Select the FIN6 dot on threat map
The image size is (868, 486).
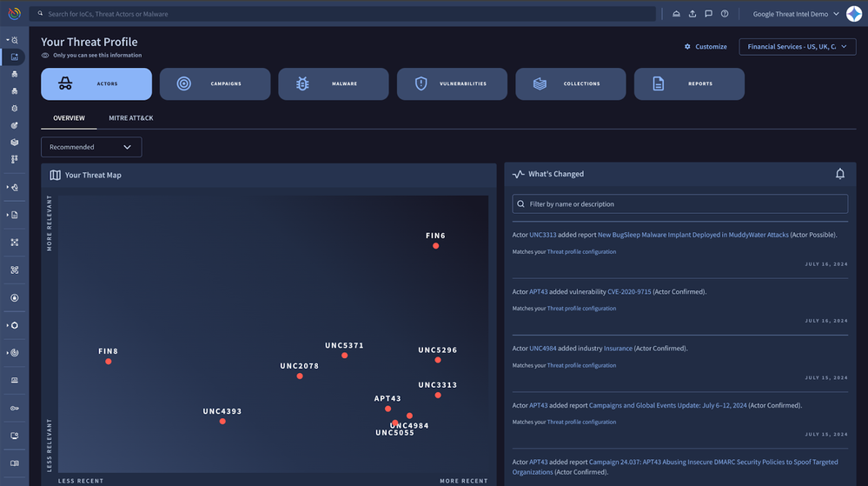point(435,246)
